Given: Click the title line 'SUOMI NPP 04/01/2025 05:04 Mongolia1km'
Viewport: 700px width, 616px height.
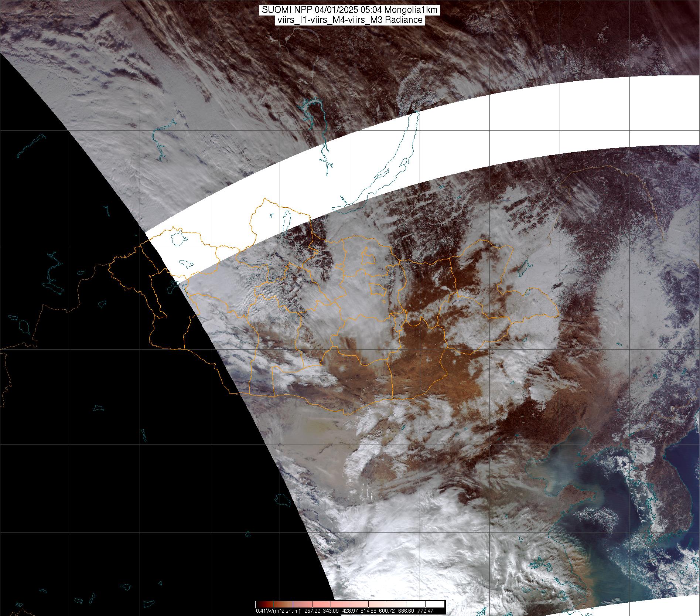Looking at the screenshot, I should pyautogui.click(x=350, y=10).
